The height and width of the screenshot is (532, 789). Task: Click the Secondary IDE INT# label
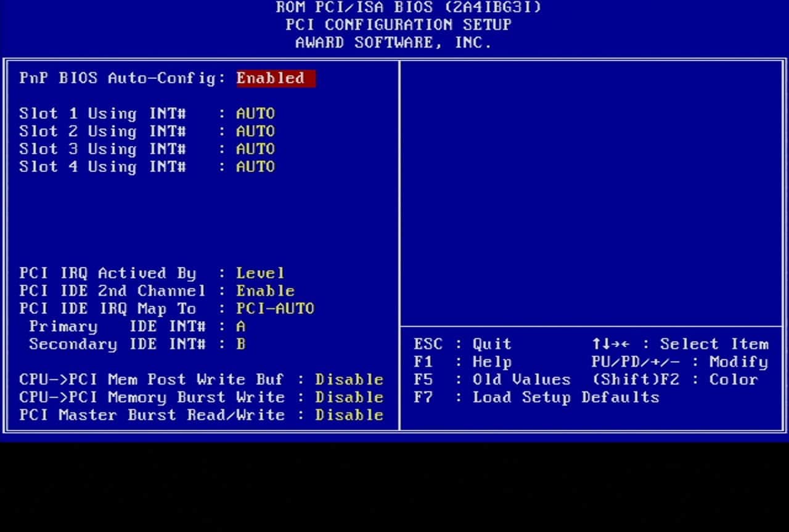click(117, 345)
